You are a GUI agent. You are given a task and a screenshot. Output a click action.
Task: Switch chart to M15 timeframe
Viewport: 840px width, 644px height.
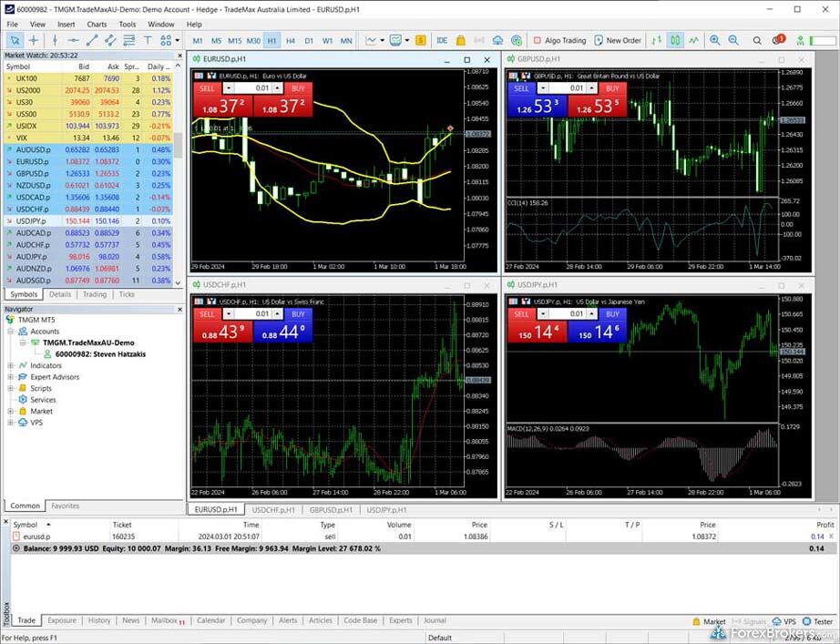[235, 41]
